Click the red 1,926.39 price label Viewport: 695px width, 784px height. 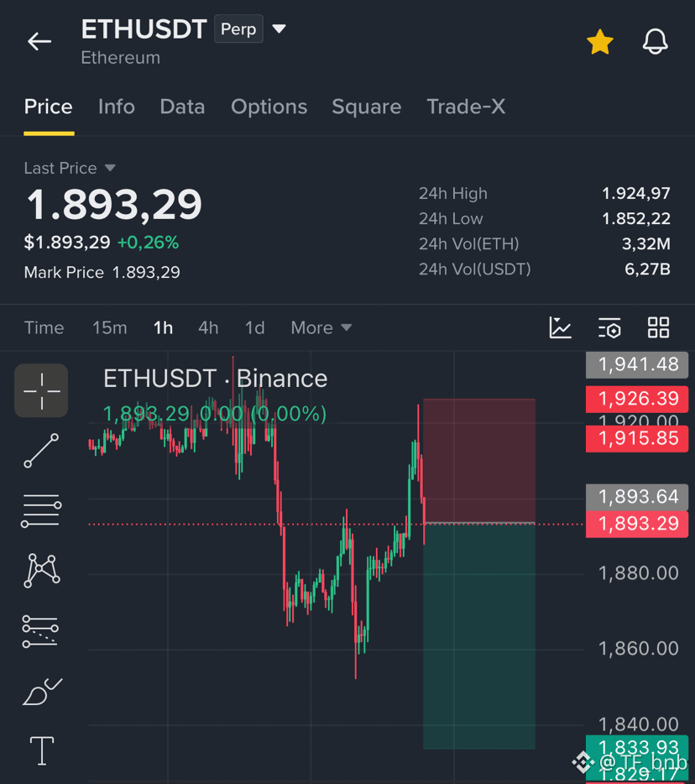[637, 399]
